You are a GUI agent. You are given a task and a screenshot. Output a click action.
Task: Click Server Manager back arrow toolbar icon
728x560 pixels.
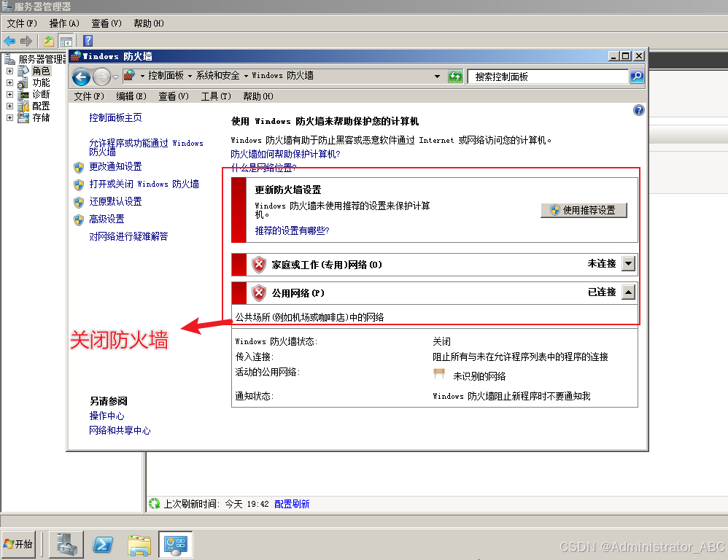tap(9, 42)
